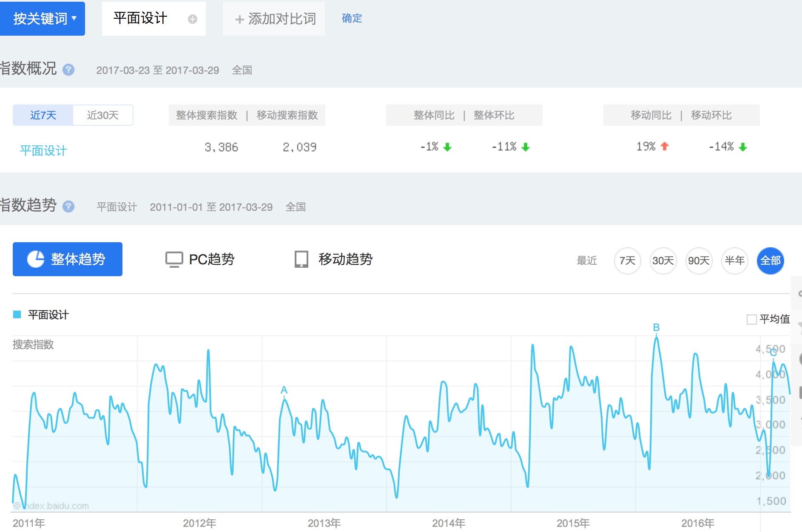Viewport: 802px width, 532px height.
Task: Click the 2014年 axis label
Action: (x=449, y=523)
